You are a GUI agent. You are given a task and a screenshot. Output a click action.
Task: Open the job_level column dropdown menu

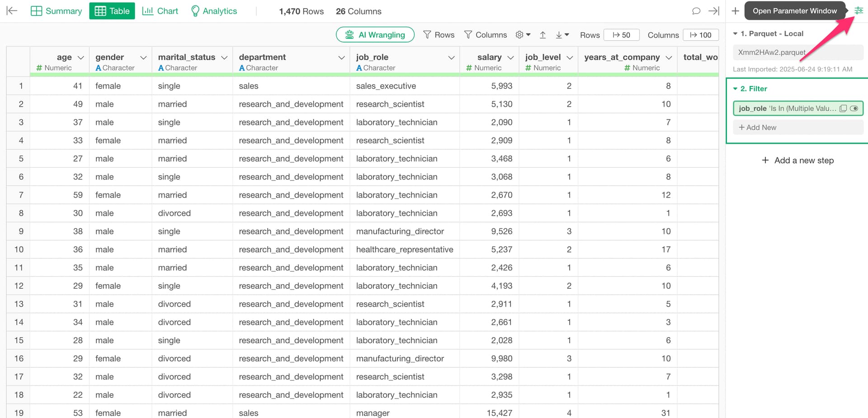coord(570,57)
